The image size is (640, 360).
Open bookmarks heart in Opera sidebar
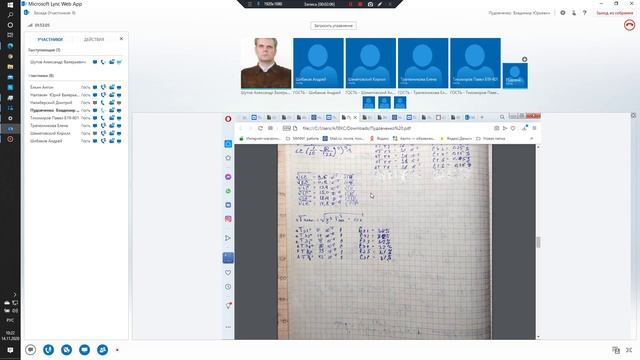tap(228, 273)
